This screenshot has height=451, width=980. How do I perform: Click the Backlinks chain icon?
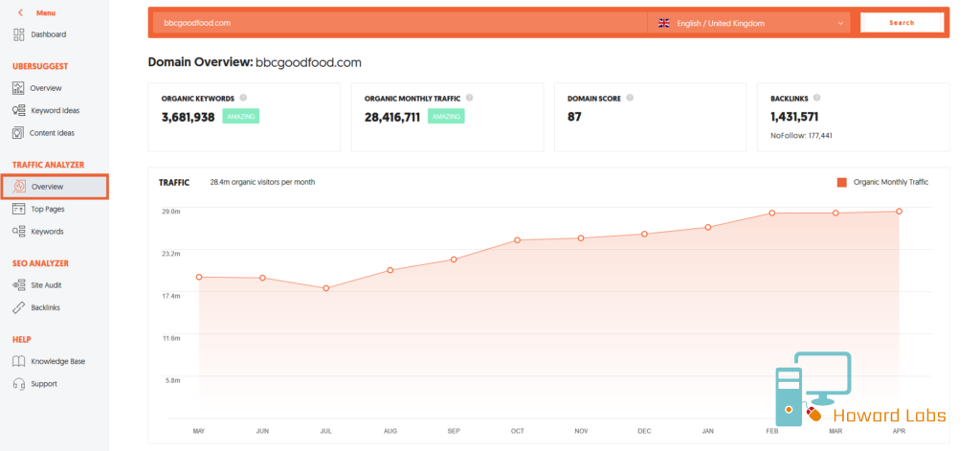tap(19, 307)
